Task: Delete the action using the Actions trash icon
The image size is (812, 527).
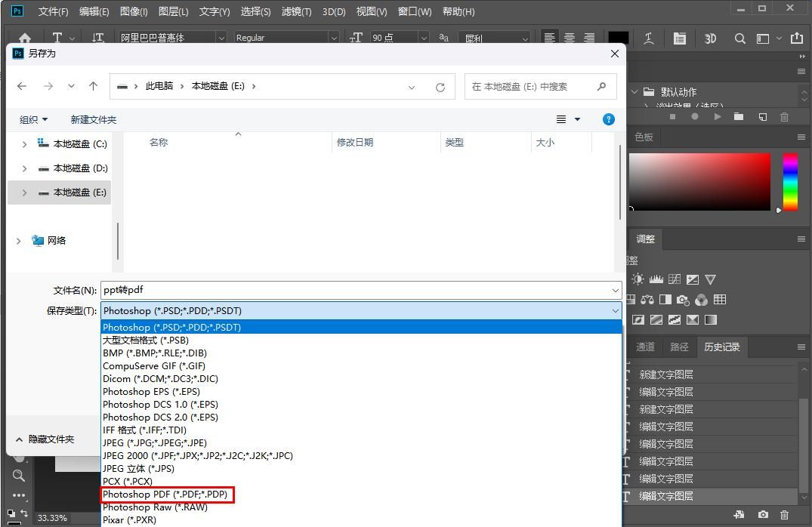Action: tap(785, 117)
